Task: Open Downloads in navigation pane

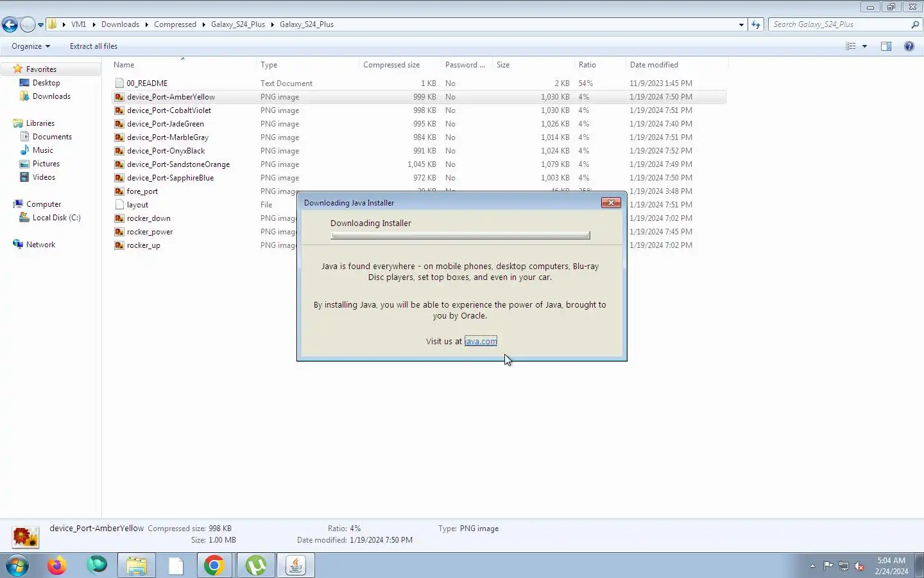Action: point(51,96)
